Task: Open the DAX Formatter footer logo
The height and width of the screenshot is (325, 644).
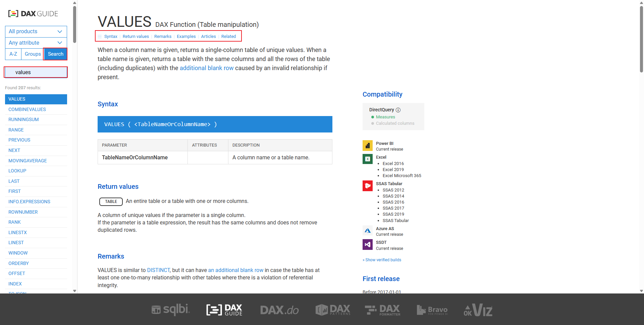Action: pos(383,310)
